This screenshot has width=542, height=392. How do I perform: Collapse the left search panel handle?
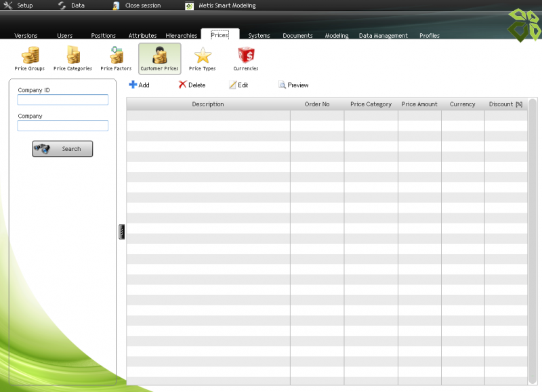[121, 232]
